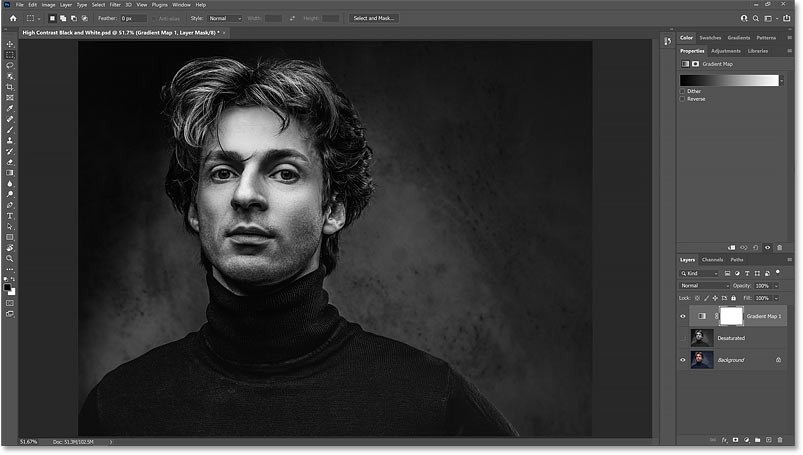The height and width of the screenshot is (455, 803).
Task: Open the Style dropdown in options bar
Action: pos(225,18)
